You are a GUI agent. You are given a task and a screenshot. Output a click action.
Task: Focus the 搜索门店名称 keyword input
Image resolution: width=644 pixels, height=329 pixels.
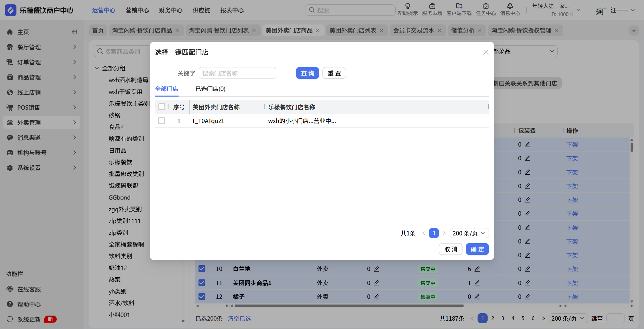tap(237, 73)
